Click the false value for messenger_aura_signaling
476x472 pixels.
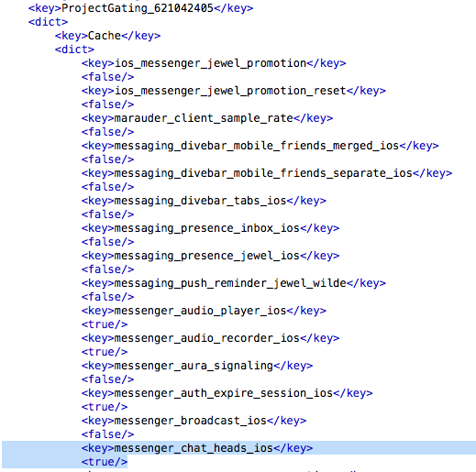(x=107, y=379)
